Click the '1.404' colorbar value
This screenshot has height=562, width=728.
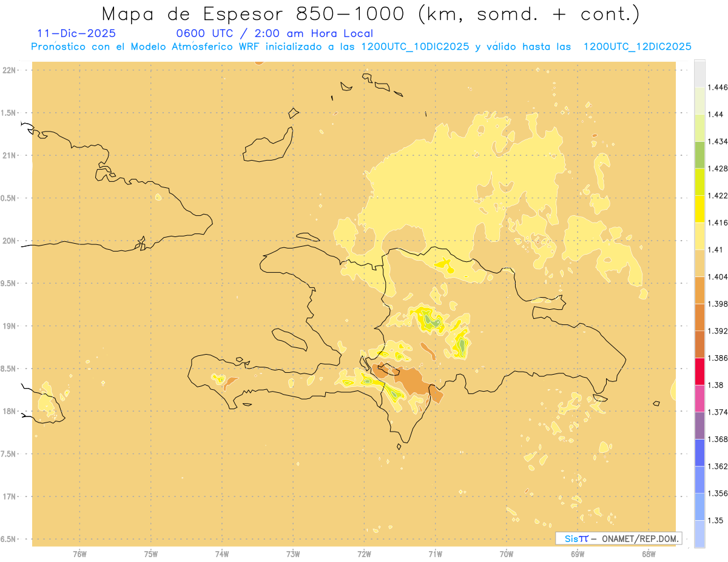point(718,276)
